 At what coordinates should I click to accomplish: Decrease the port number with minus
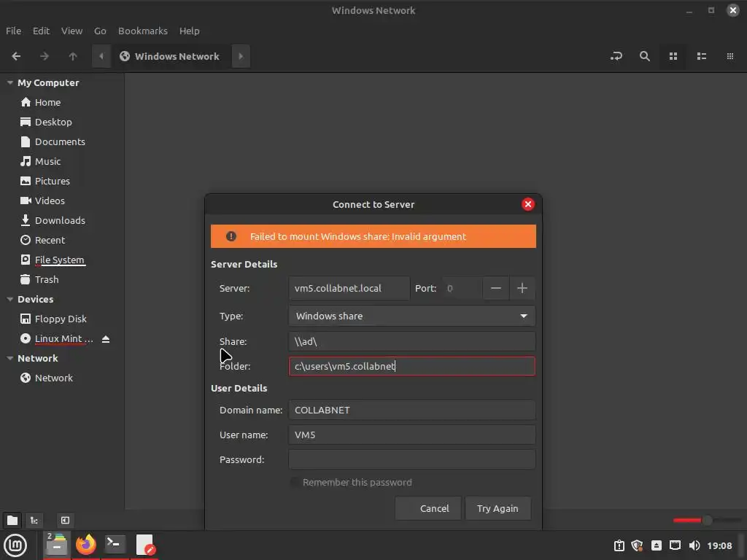(496, 288)
